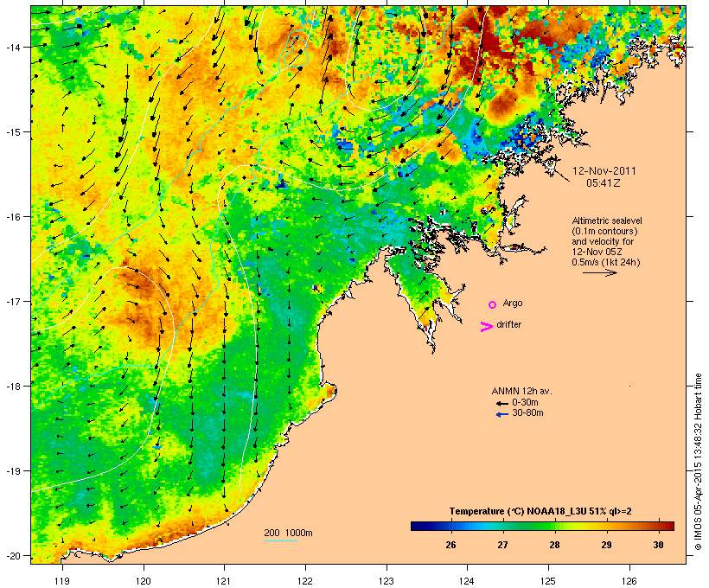
Task: Click latitude label -14
Action: coord(12,47)
